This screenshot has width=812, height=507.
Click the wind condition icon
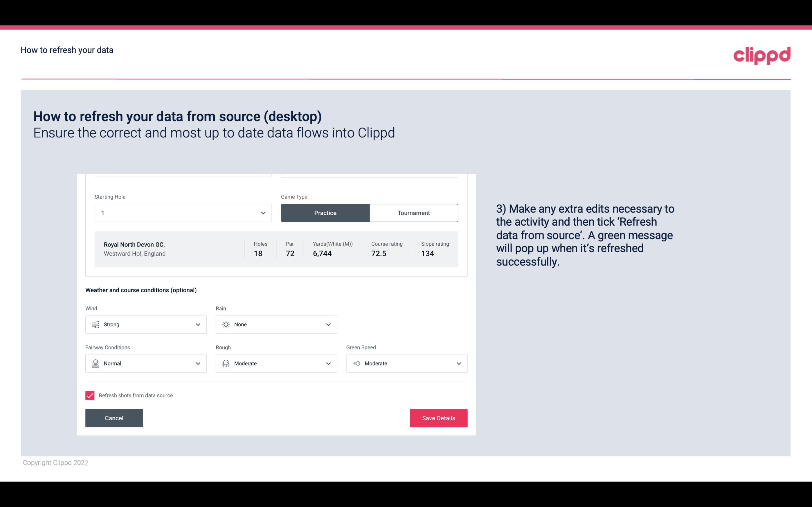pyautogui.click(x=95, y=324)
